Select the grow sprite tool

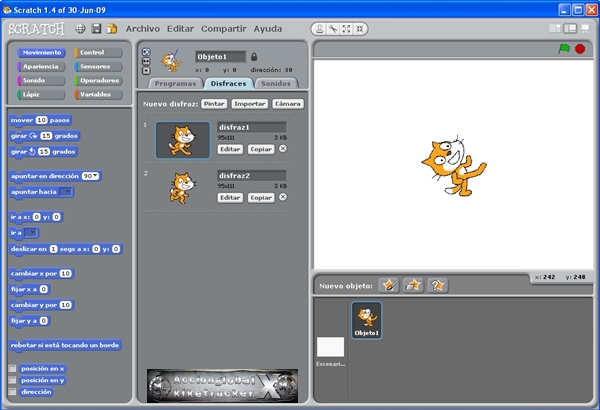tap(346, 29)
